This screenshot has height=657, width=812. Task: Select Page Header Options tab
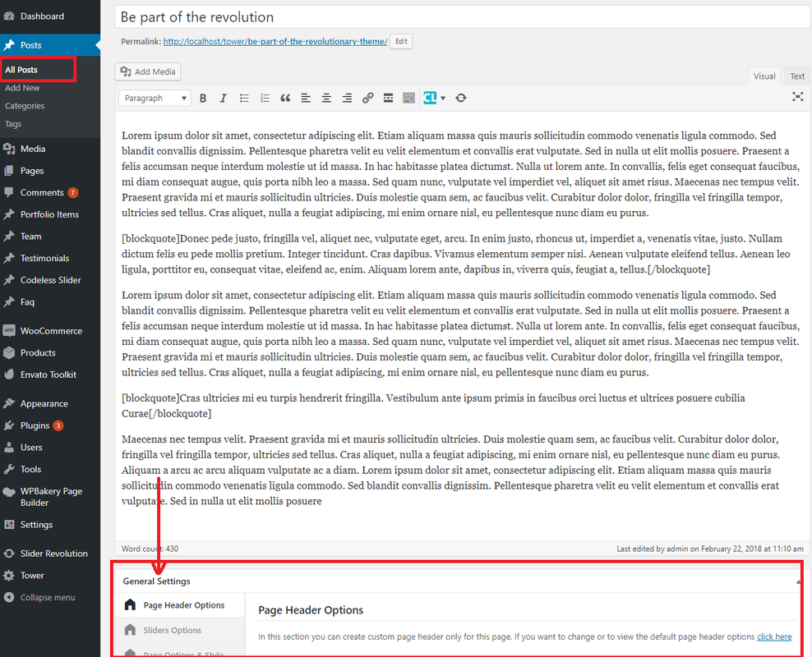pyautogui.click(x=180, y=605)
